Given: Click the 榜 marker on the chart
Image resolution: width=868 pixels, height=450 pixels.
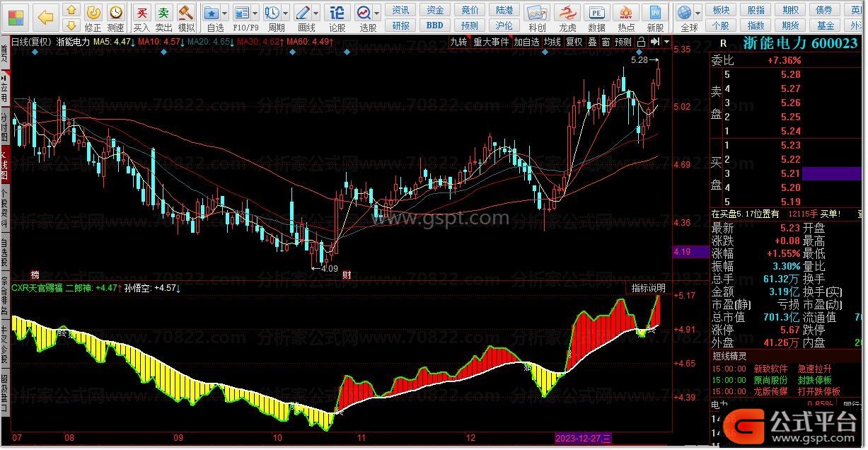Looking at the screenshot, I should point(35,275).
